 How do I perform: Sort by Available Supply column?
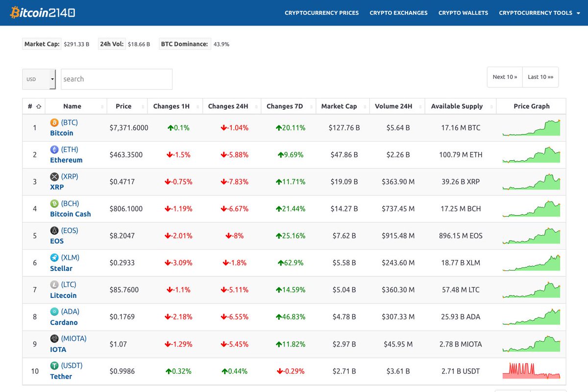460,106
